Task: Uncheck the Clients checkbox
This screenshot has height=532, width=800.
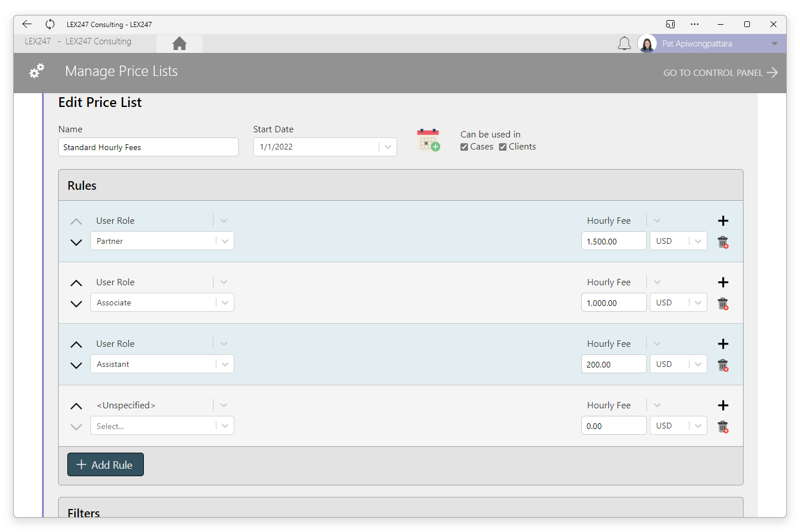Action: [x=502, y=147]
